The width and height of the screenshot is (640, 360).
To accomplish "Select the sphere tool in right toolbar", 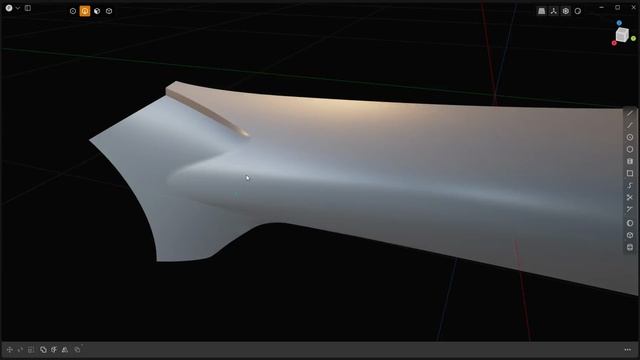I will click(x=630, y=223).
